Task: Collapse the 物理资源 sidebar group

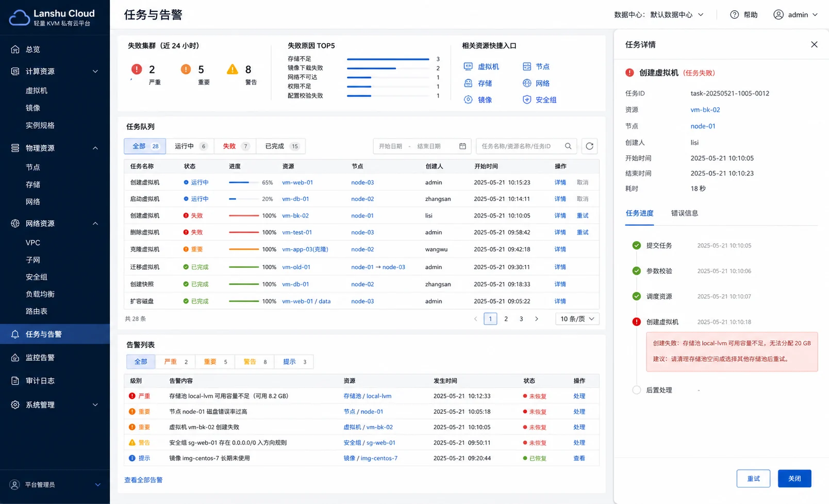Action: [x=95, y=148]
